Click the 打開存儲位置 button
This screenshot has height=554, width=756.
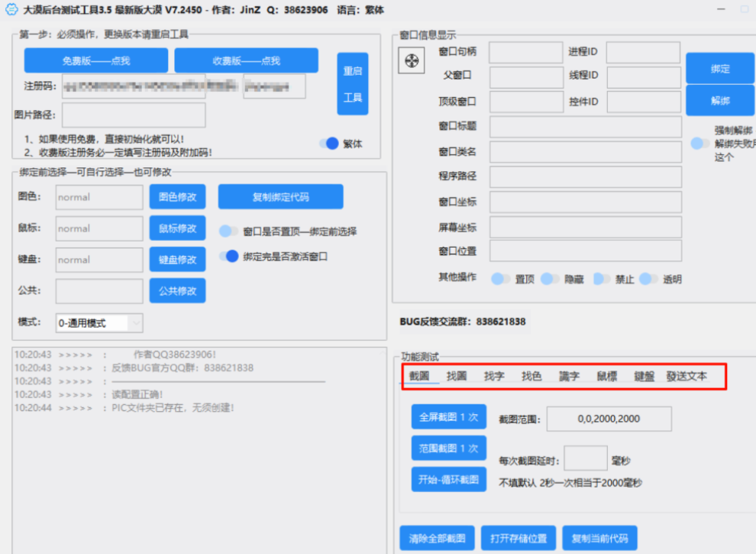pyautogui.click(x=518, y=537)
